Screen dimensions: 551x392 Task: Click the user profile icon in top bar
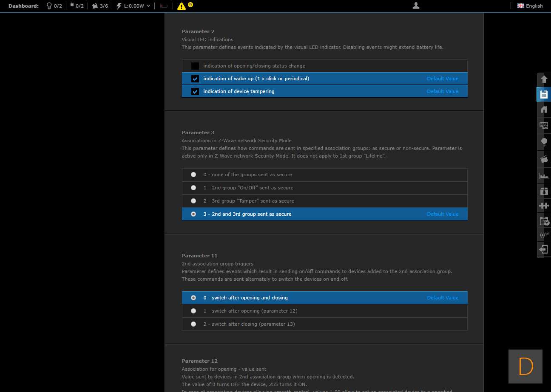tap(416, 6)
